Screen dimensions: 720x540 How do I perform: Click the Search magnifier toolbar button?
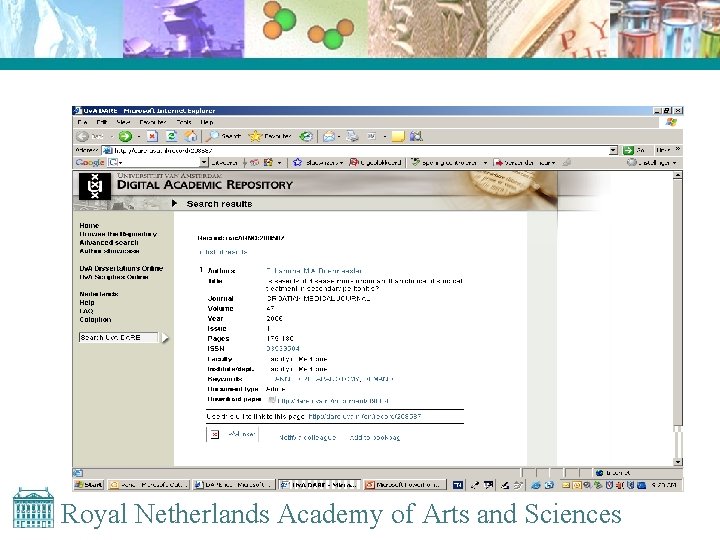pyautogui.click(x=223, y=136)
